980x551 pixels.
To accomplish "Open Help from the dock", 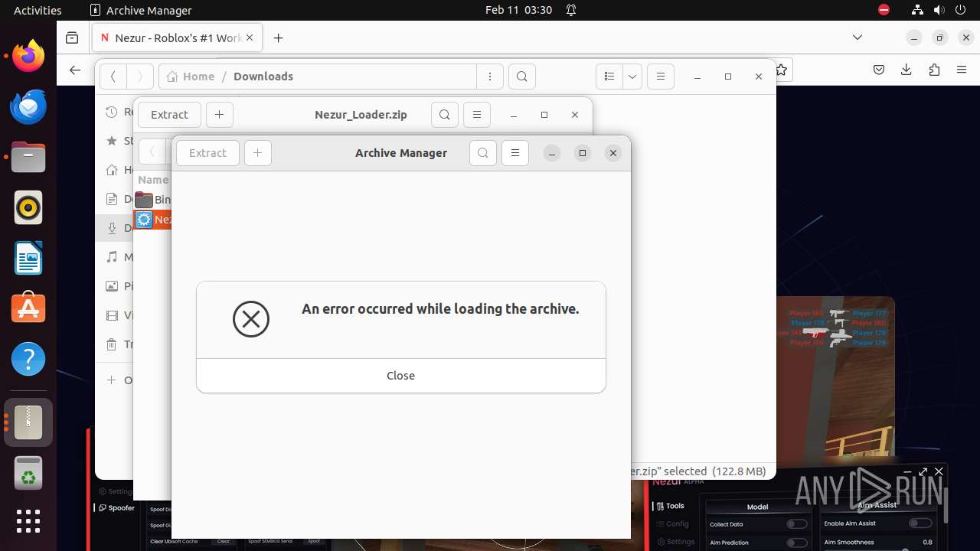I will click(x=28, y=359).
